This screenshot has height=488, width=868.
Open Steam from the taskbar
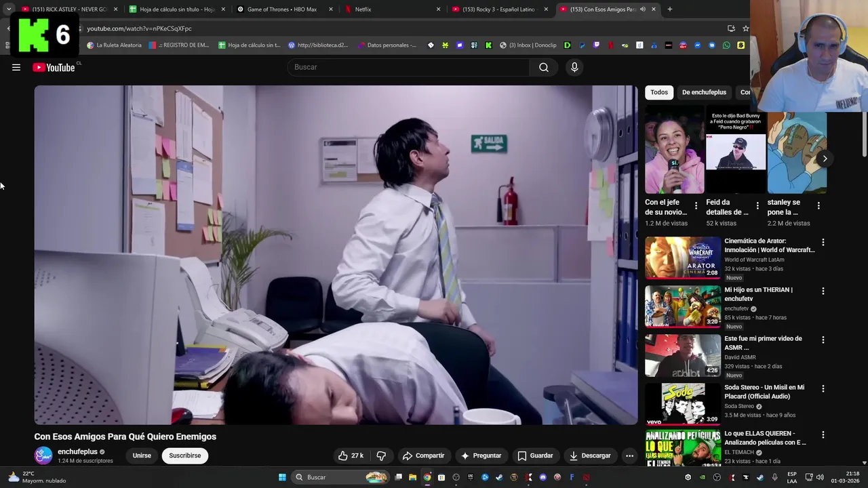(500, 477)
